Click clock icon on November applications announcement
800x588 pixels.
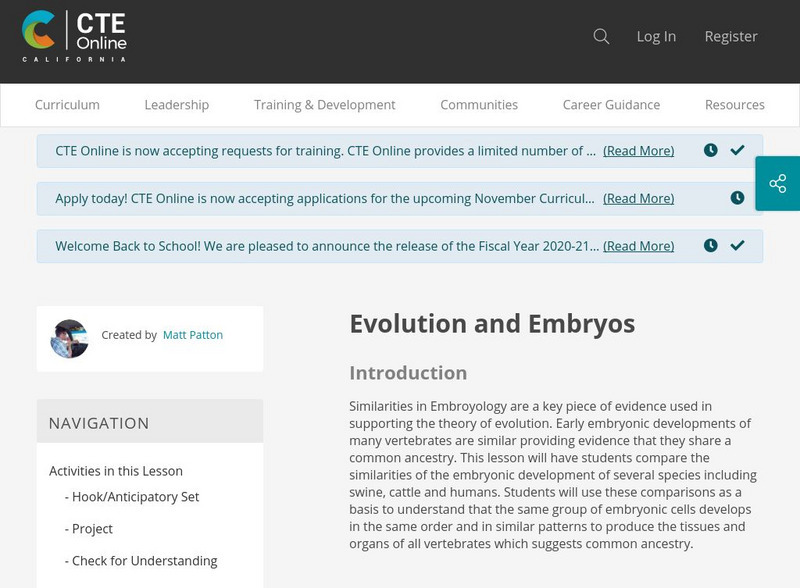click(x=737, y=198)
